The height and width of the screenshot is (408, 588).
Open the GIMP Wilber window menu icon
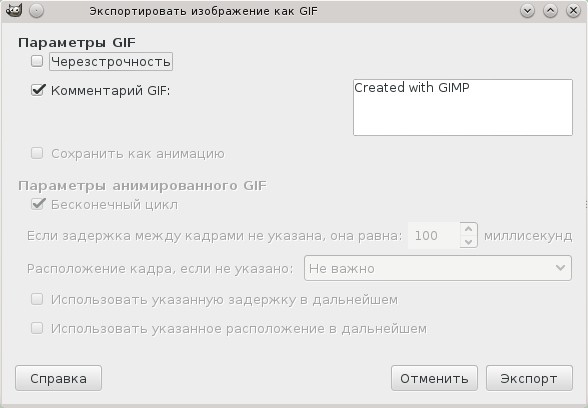(14, 10)
